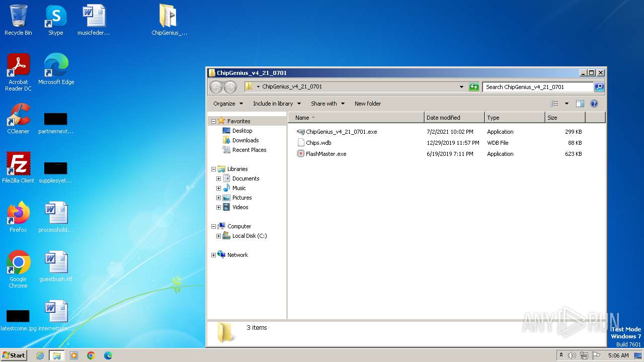
Task: Open guestbush.rtf document icon
Action: click(56, 266)
